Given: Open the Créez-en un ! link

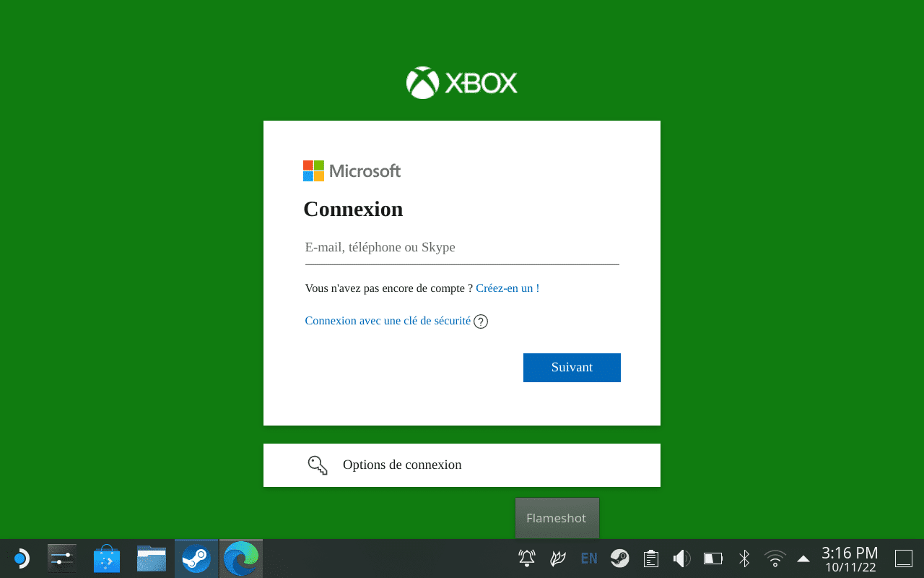Looking at the screenshot, I should tap(507, 288).
